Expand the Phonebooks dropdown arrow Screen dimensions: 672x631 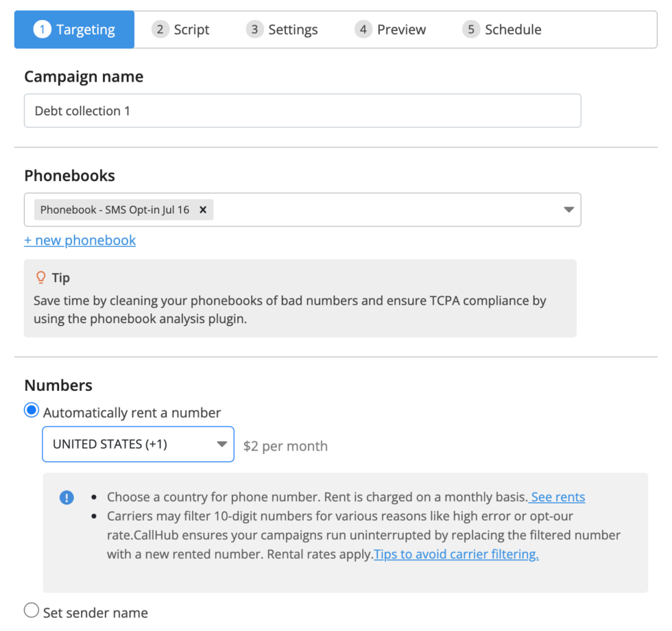point(568,210)
